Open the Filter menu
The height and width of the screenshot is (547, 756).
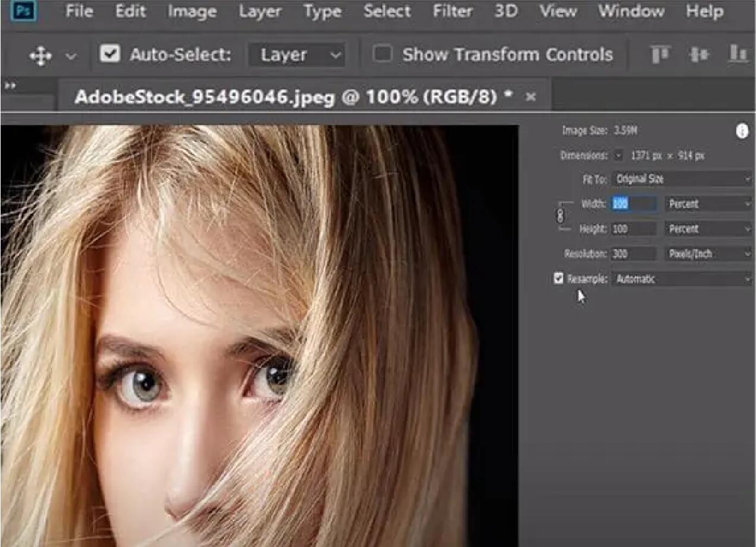click(x=453, y=11)
